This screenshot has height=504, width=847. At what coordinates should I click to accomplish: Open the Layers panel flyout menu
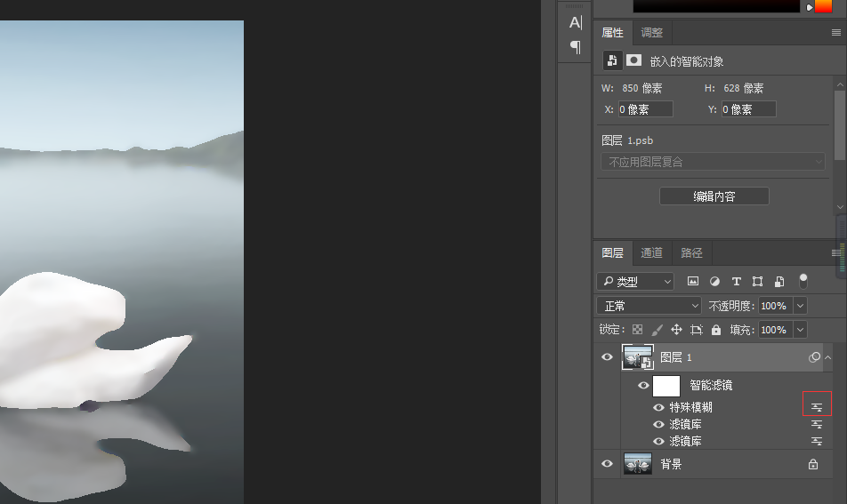click(835, 252)
